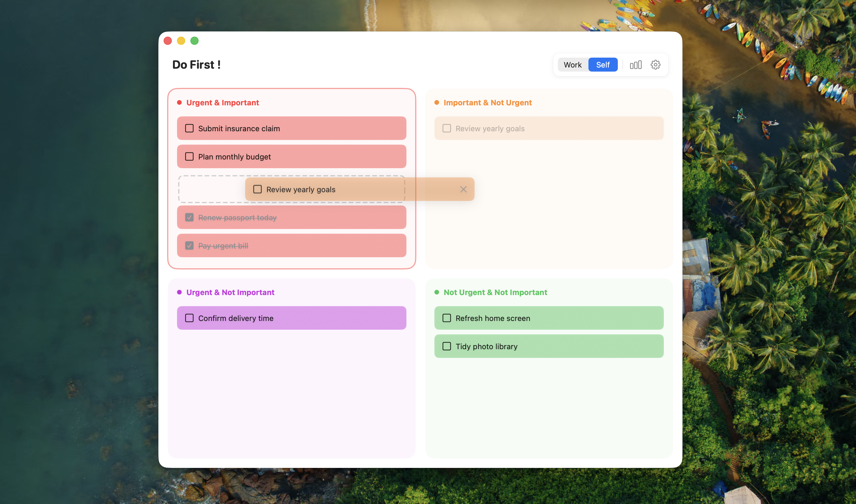The image size is (856, 504).
Task: Check off Plan monthly budget
Action: coord(189,157)
